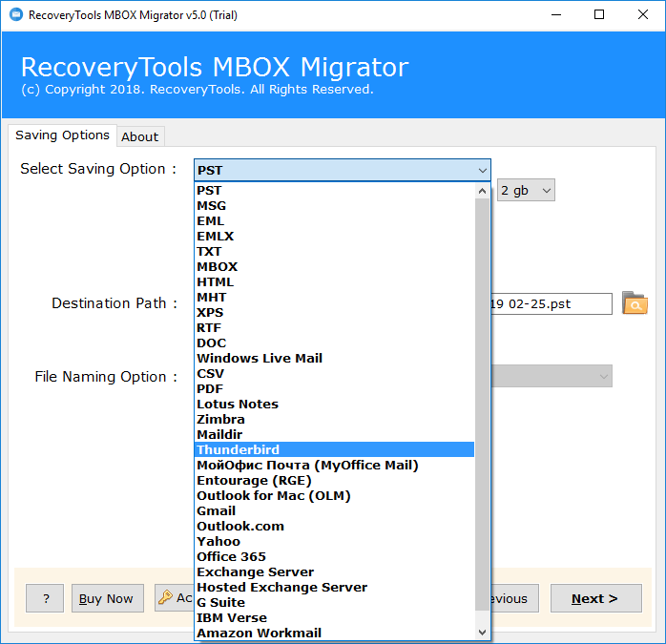
Task: Choose MHT as saving format
Action: 335,298
